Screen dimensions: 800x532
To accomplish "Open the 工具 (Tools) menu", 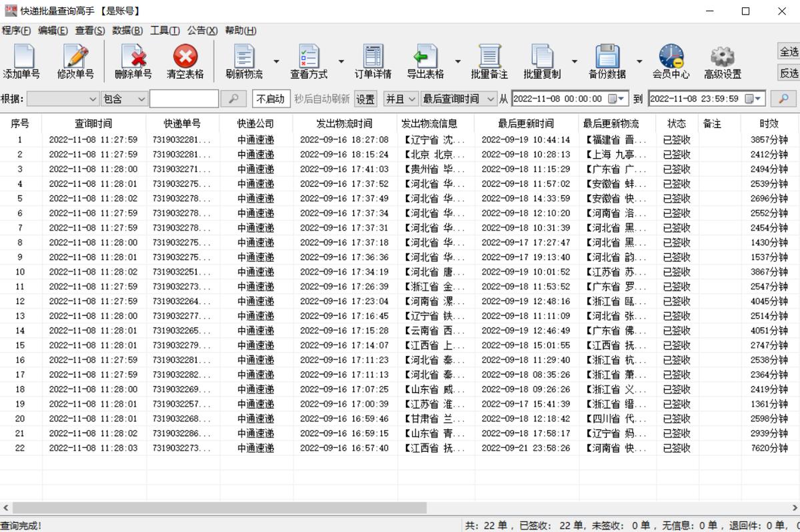I will (165, 30).
